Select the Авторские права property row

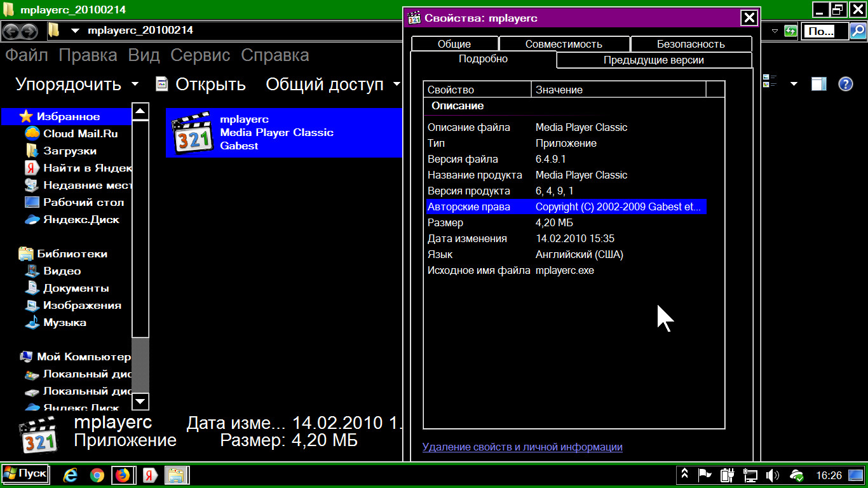566,207
